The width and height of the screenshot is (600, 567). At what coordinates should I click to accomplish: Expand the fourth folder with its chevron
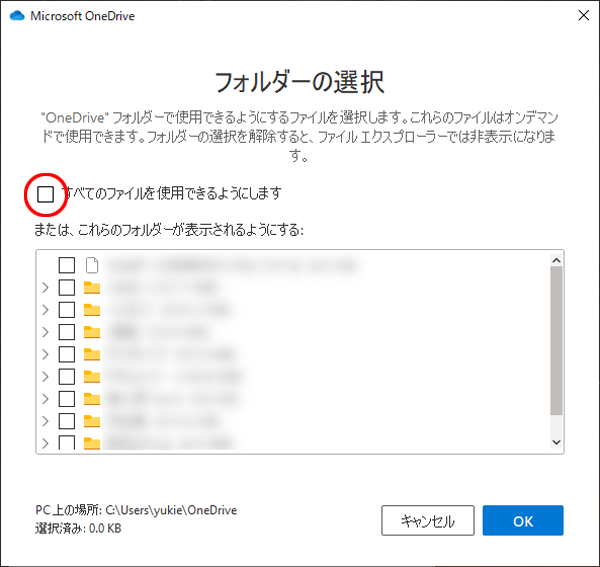pyautogui.click(x=45, y=354)
